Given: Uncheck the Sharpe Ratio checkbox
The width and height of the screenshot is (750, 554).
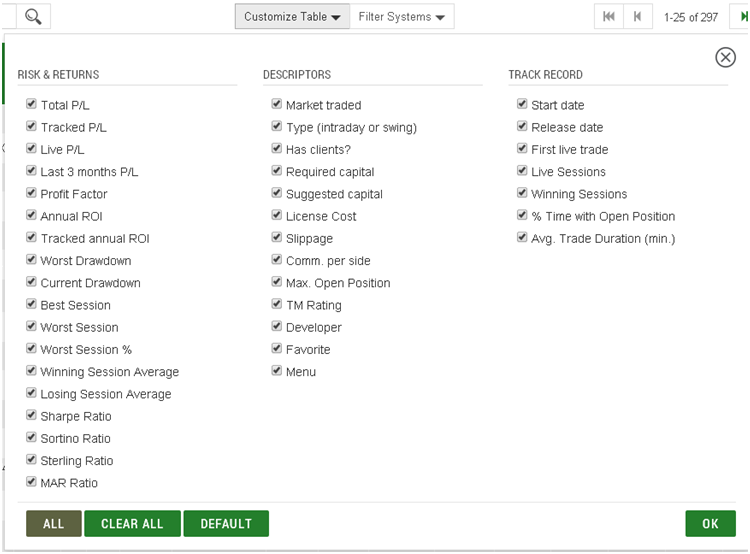Looking at the screenshot, I should (x=31, y=415).
